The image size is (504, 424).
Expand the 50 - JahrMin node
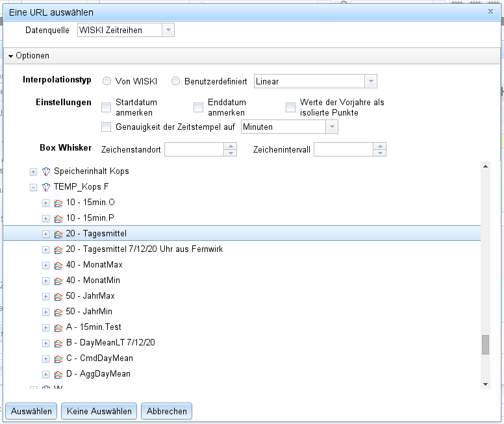[x=45, y=312]
